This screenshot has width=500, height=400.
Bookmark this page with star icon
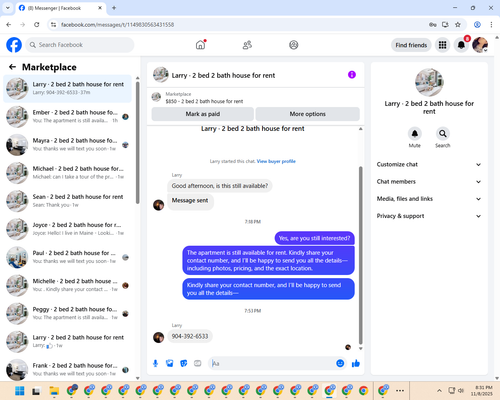(458, 25)
